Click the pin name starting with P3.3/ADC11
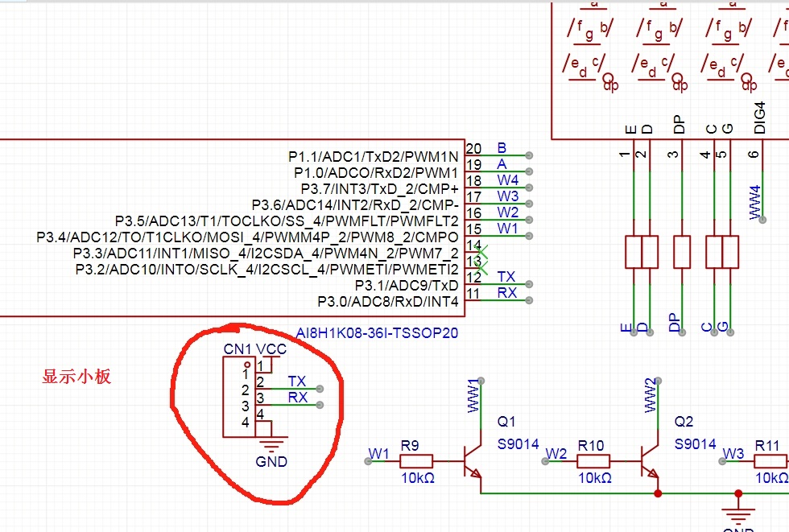Image resolution: width=789 pixels, height=532 pixels. coord(266,254)
